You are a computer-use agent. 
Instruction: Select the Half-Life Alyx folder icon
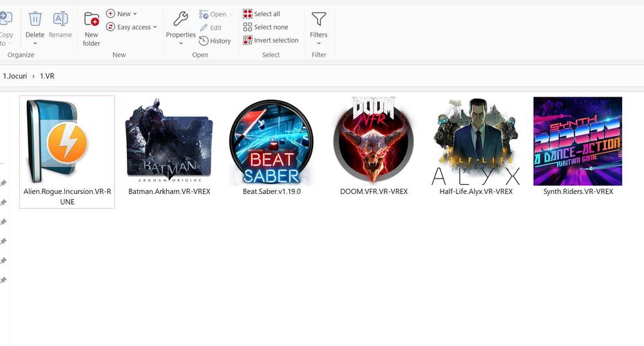476,142
